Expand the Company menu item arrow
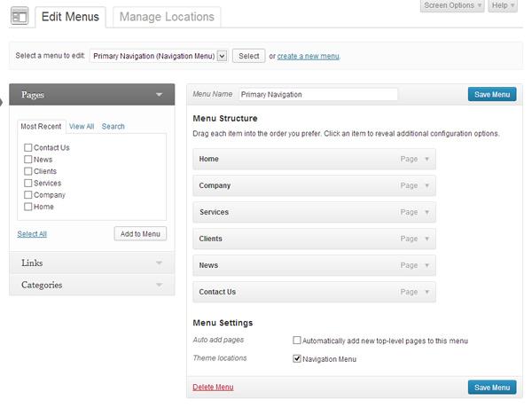The image size is (532, 408). tap(426, 186)
